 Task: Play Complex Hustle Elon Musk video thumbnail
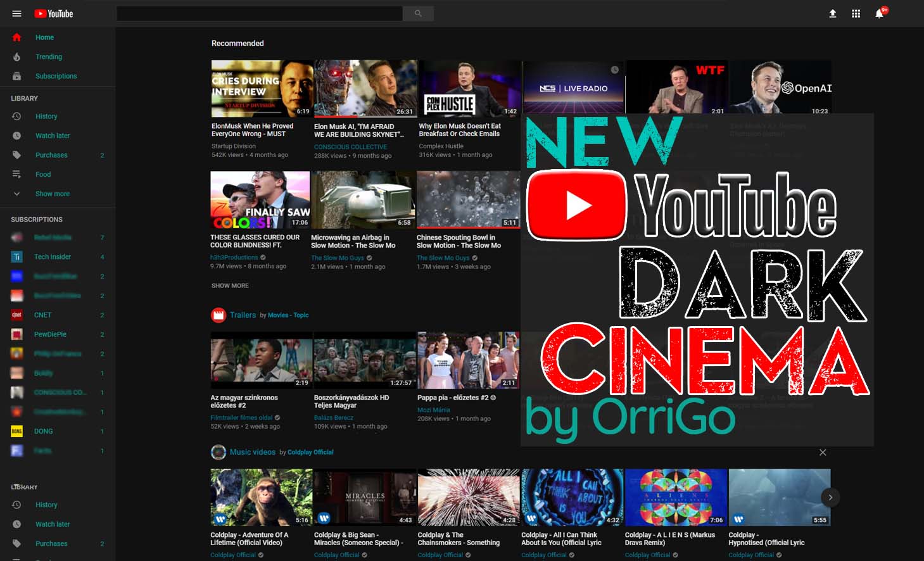point(469,89)
